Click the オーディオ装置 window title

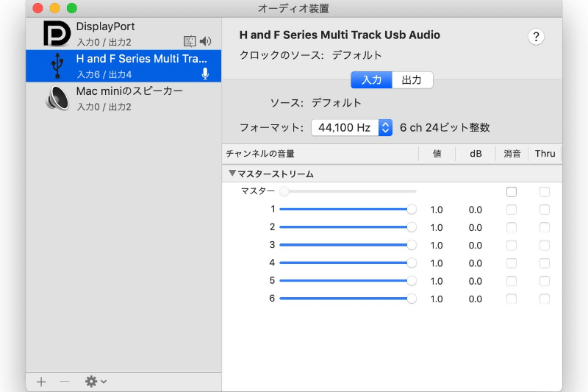coord(293,8)
